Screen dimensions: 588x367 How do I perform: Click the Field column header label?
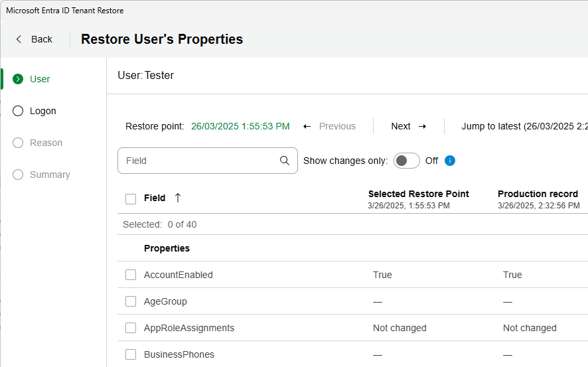coord(155,198)
